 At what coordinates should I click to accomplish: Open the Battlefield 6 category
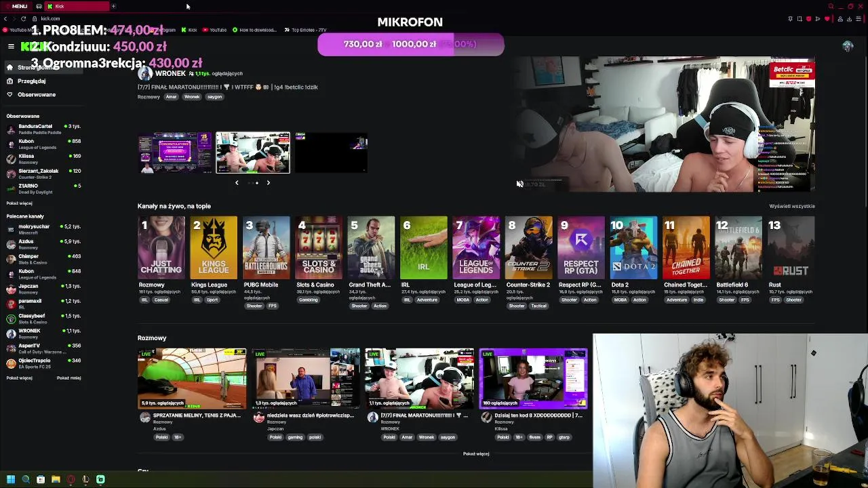(x=738, y=247)
